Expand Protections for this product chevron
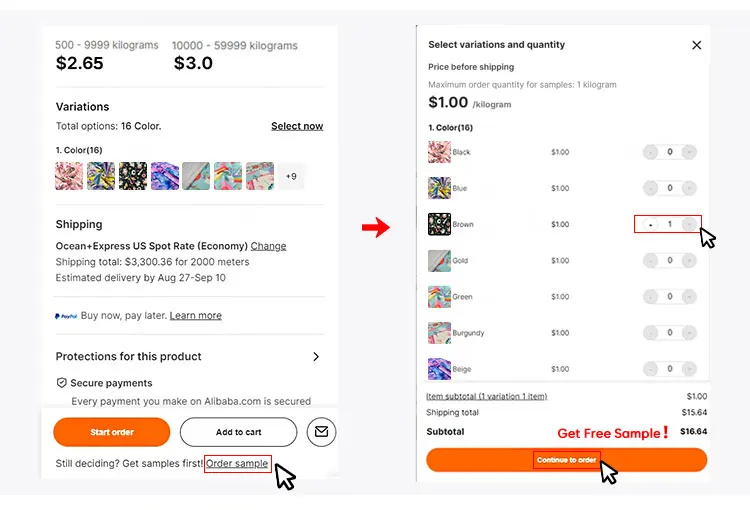Image resolution: width=750 pixels, height=510 pixels. click(x=316, y=357)
